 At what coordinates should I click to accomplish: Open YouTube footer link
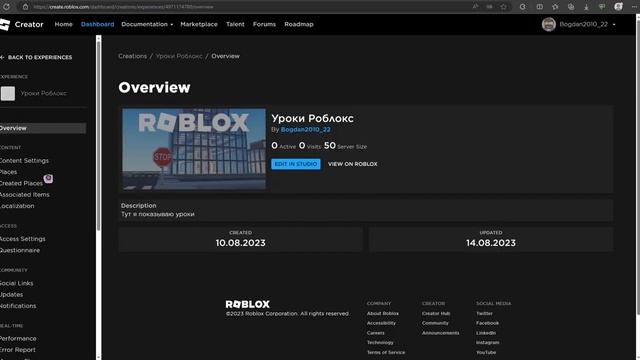pos(486,352)
